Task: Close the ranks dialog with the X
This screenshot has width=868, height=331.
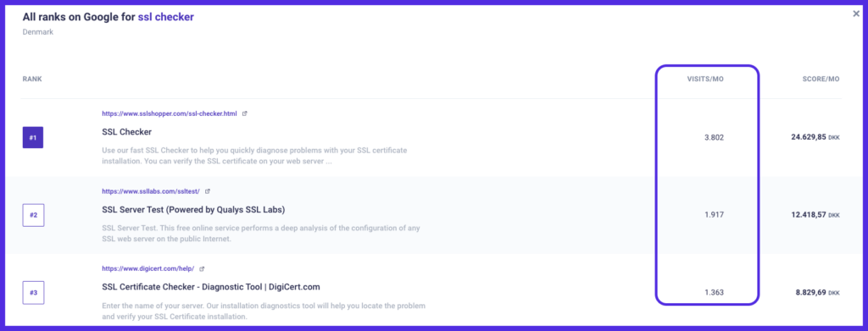Action: point(856,14)
